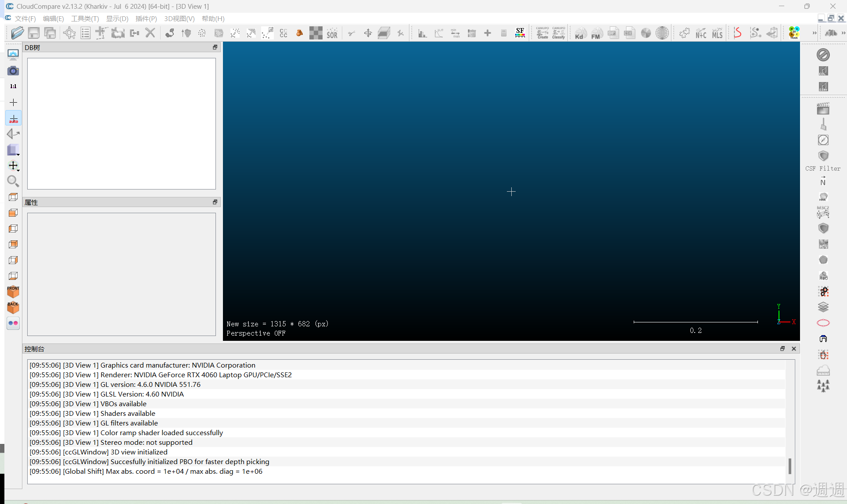Close the console panel

[x=793, y=349]
